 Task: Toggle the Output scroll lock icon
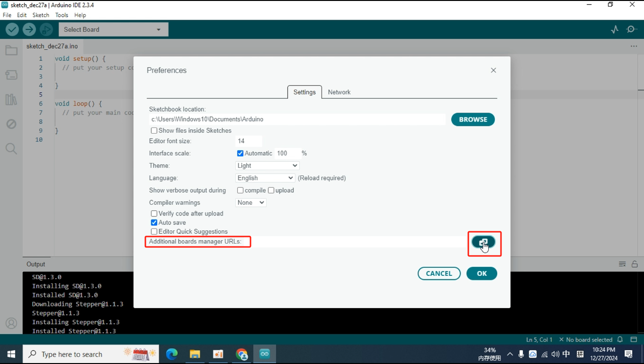point(635,264)
